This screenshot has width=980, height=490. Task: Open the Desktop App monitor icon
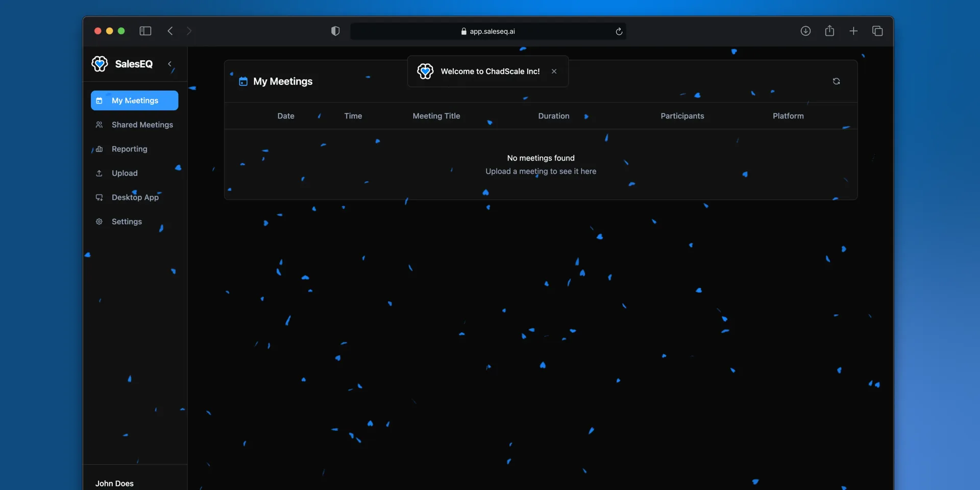(99, 198)
